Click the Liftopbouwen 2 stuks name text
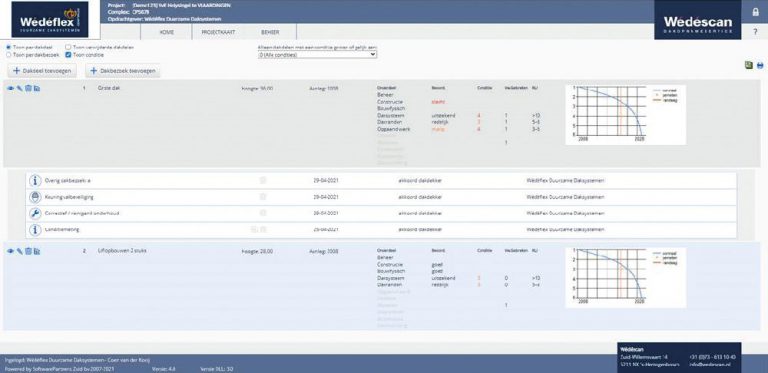768x373 pixels. pos(122,251)
